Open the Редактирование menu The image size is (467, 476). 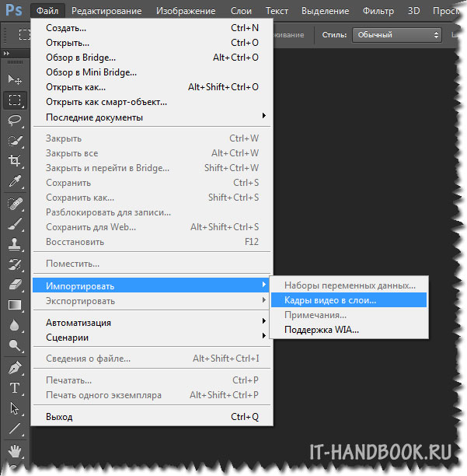tap(106, 11)
